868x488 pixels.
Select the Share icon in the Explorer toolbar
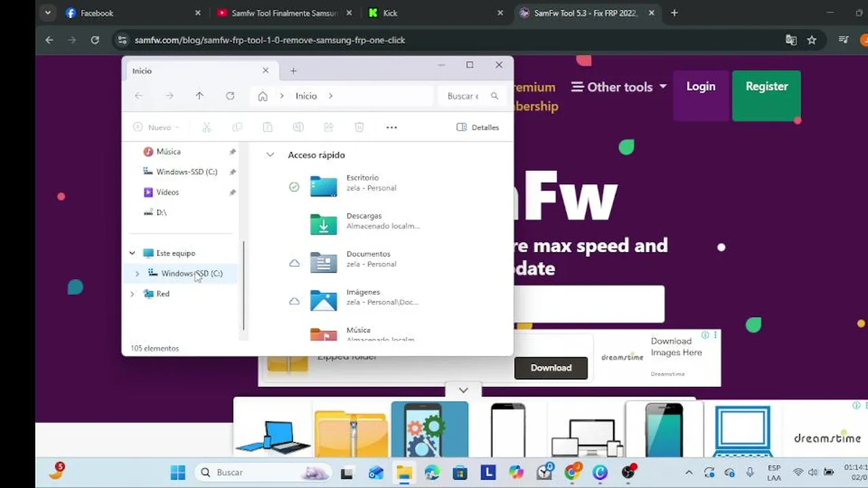(329, 127)
